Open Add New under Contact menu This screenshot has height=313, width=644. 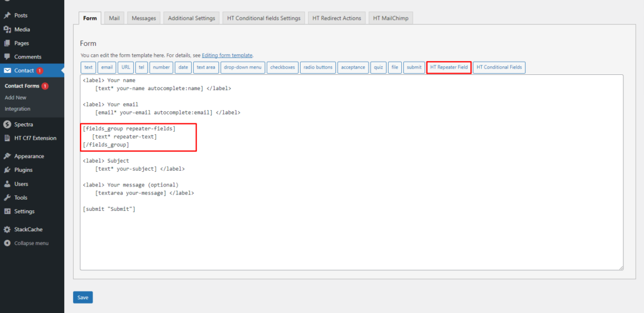point(15,98)
